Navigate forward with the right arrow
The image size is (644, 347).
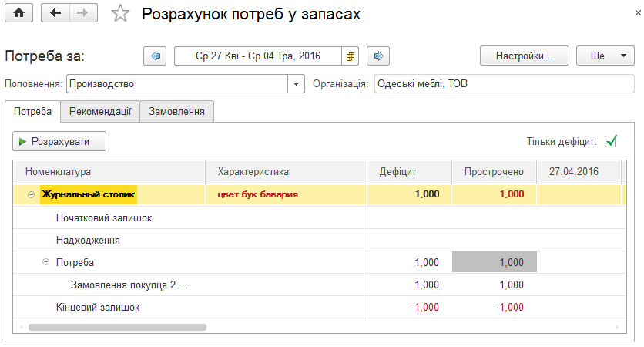click(83, 13)
